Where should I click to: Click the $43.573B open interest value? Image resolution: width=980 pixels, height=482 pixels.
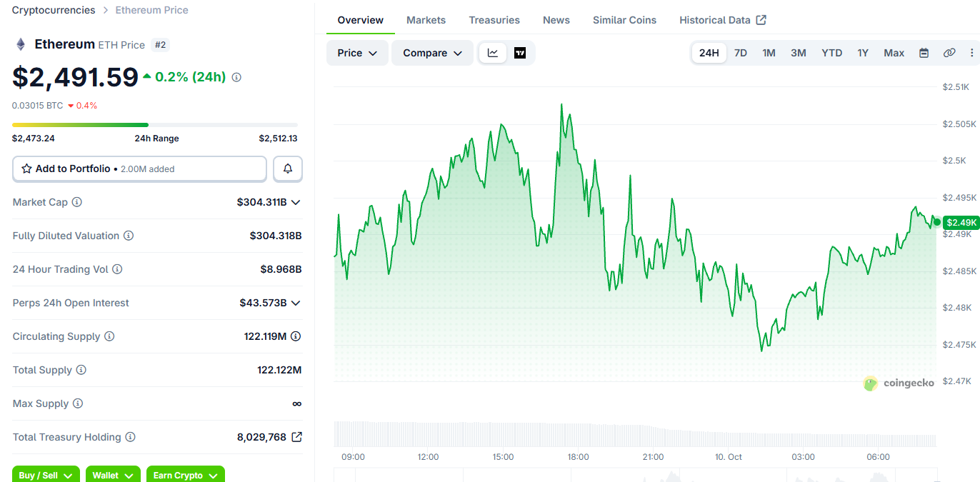click(263, 303)
